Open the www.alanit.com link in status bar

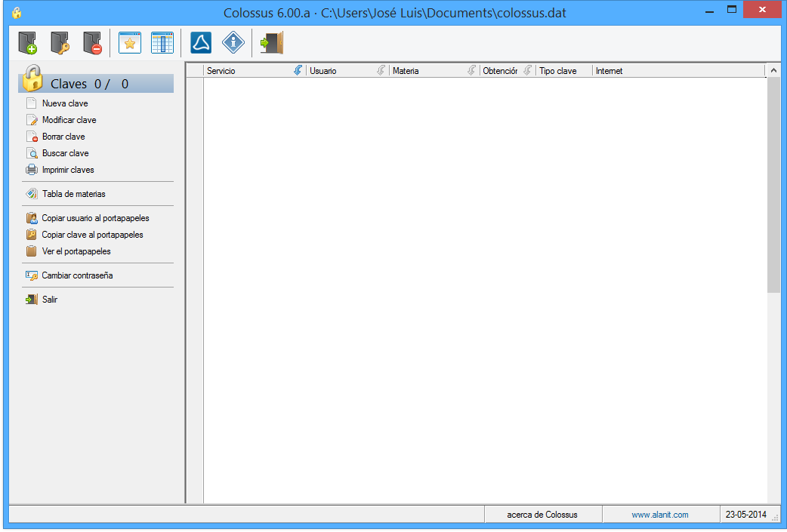660,515
